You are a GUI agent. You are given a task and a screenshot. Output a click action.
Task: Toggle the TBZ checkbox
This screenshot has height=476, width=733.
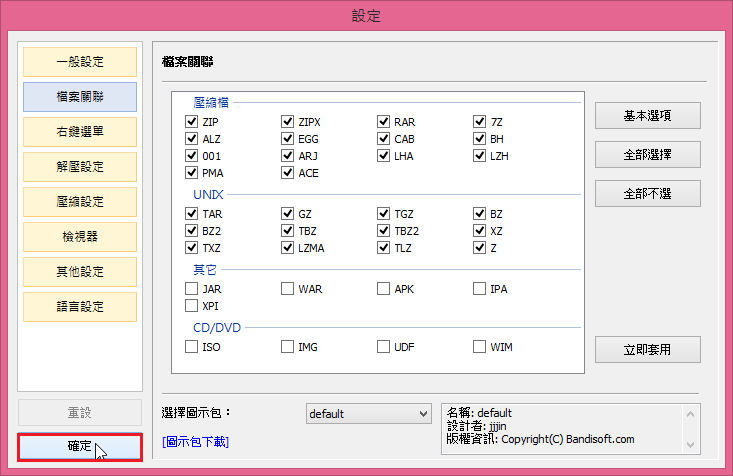[x=287, y=231]
